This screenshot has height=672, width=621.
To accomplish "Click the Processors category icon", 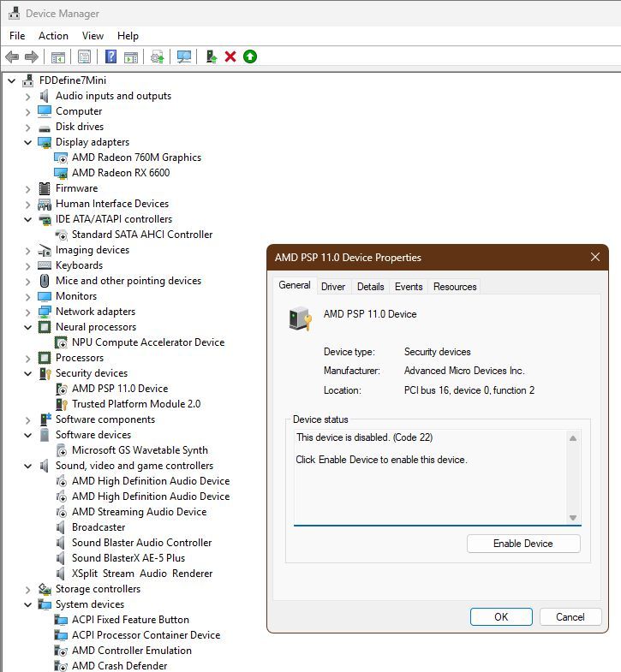I will 45,358.
